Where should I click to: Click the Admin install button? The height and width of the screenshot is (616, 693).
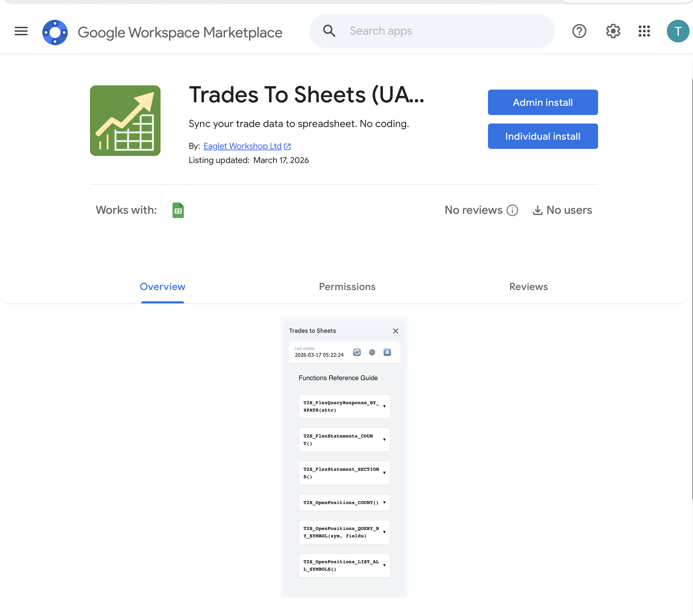pyautogui.click(x=543, y=102)
